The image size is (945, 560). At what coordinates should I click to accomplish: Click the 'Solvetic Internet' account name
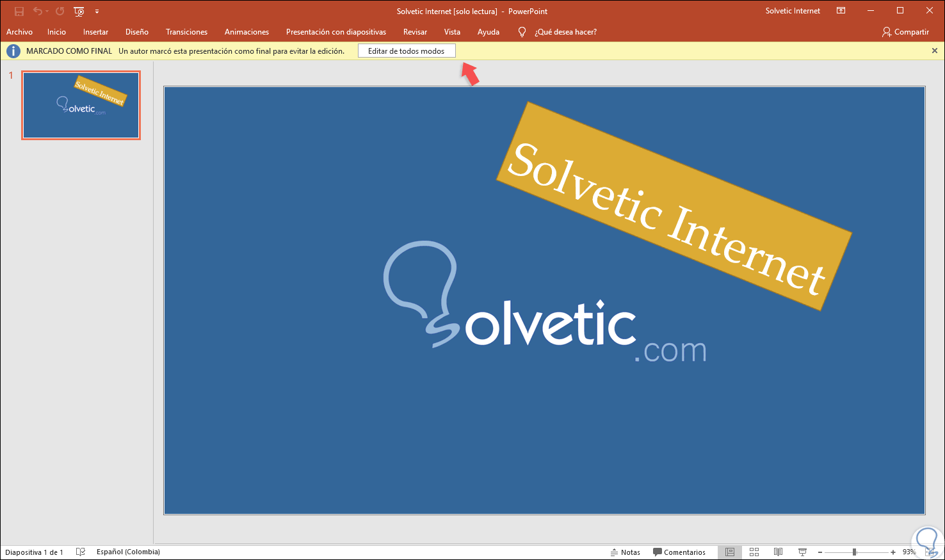pyautogui.click(x=793, y=11)
